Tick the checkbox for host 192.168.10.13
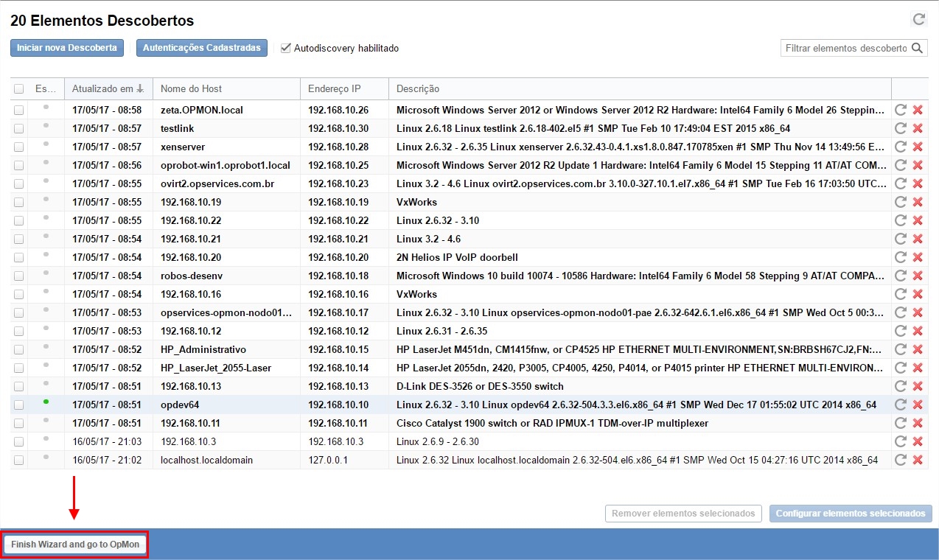The width and height of the screenshot is (939, 560). [x=19, y=386]
